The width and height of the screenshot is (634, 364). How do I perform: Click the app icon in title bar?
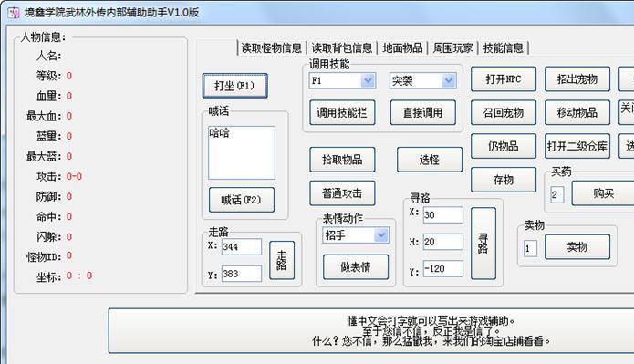tap(14, 13)
